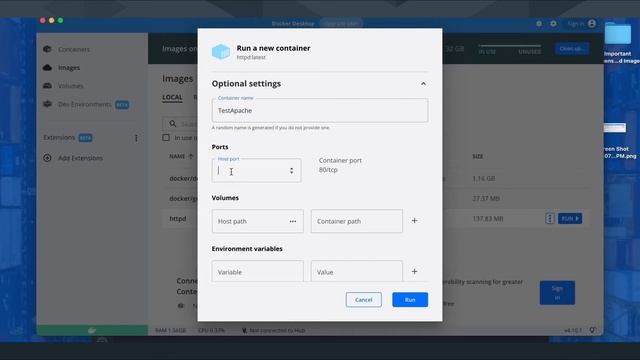
Task: Open Extensions options menu dots
Action: pos(136,138)
